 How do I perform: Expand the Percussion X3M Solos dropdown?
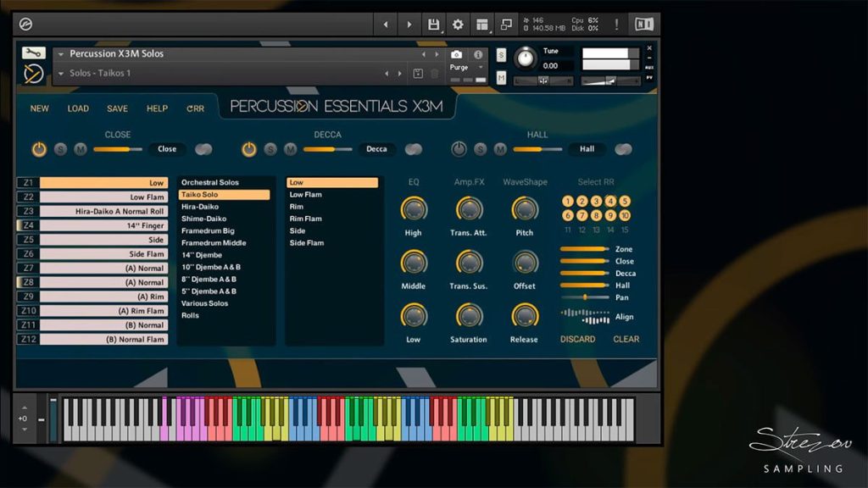click(x=61, y=54)
